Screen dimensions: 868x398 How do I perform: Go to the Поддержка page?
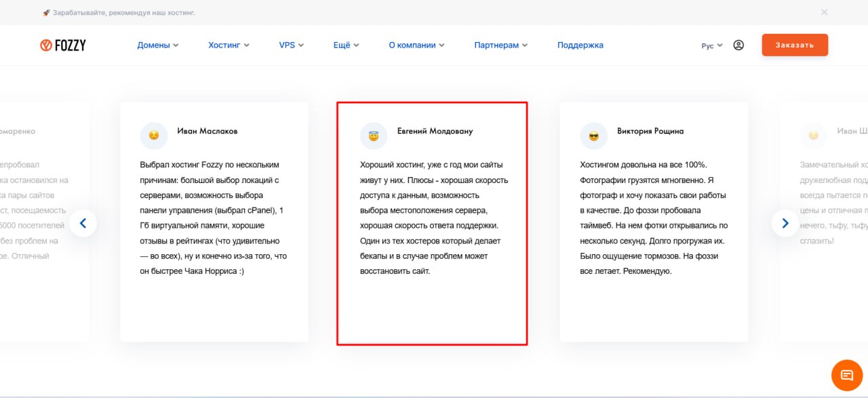pyautogui.click(x=580, y=45)
